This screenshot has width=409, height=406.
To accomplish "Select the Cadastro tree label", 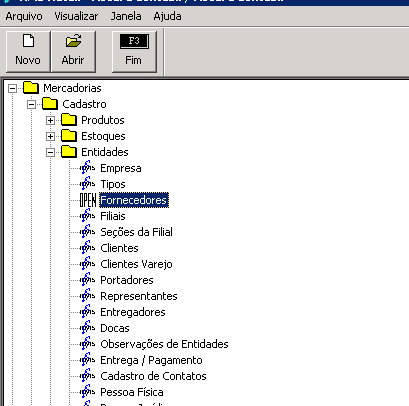I will [84, 104].
